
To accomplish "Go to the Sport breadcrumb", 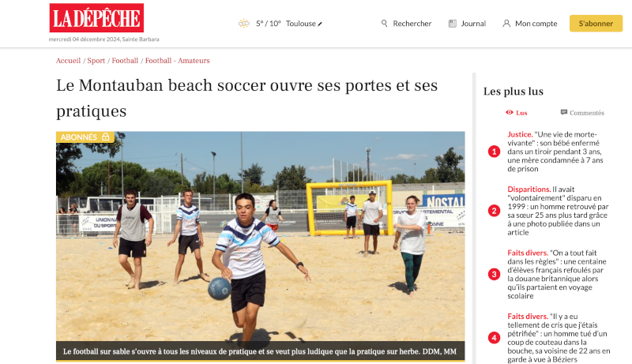I will tap(96, 60).
